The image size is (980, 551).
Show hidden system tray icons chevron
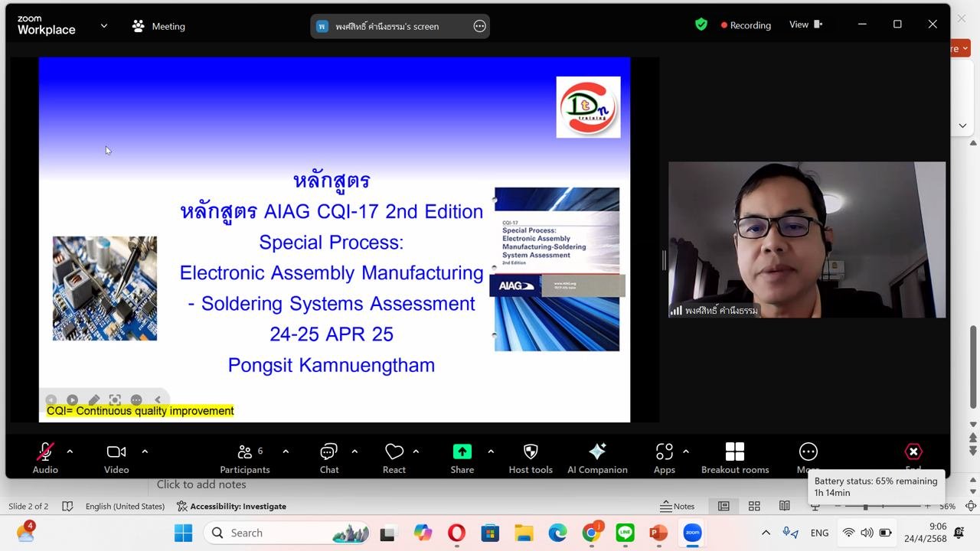(766, 533)
